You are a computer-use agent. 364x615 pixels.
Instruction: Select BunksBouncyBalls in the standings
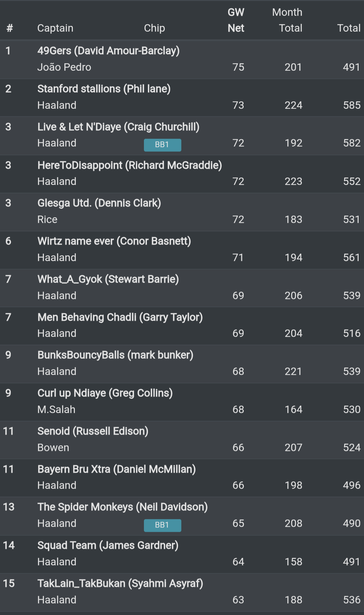[115, 355]
